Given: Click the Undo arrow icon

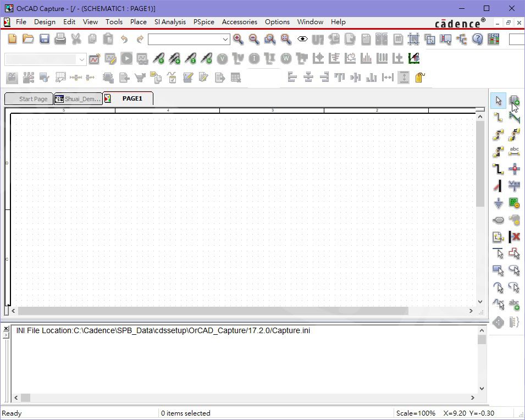Looking at the screenshot, I should point(124,39).
